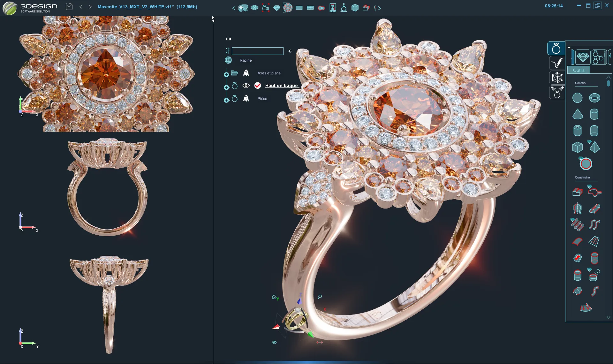Open the gem diamond toolbar icon
This screenshot has height=364, width=613.
(276, 8)
